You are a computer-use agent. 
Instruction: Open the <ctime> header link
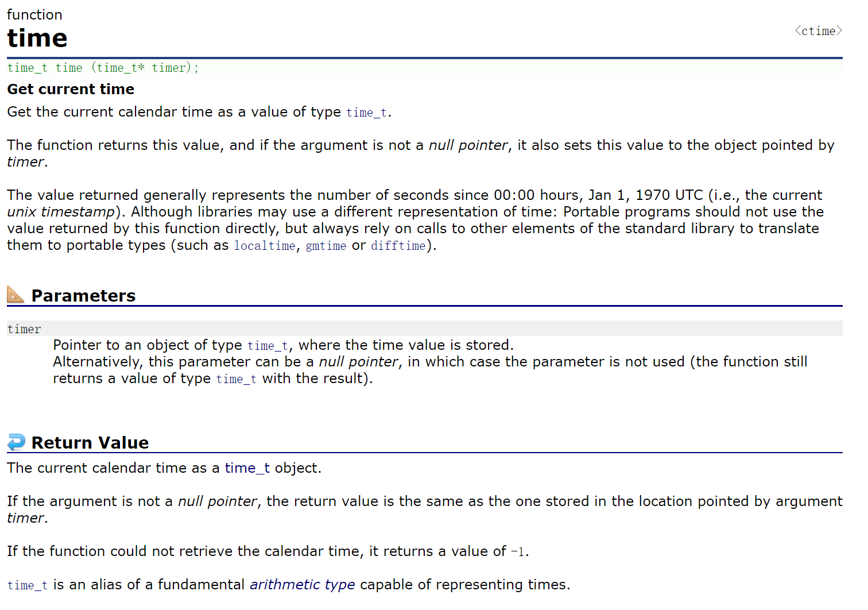tap(818, 31)
